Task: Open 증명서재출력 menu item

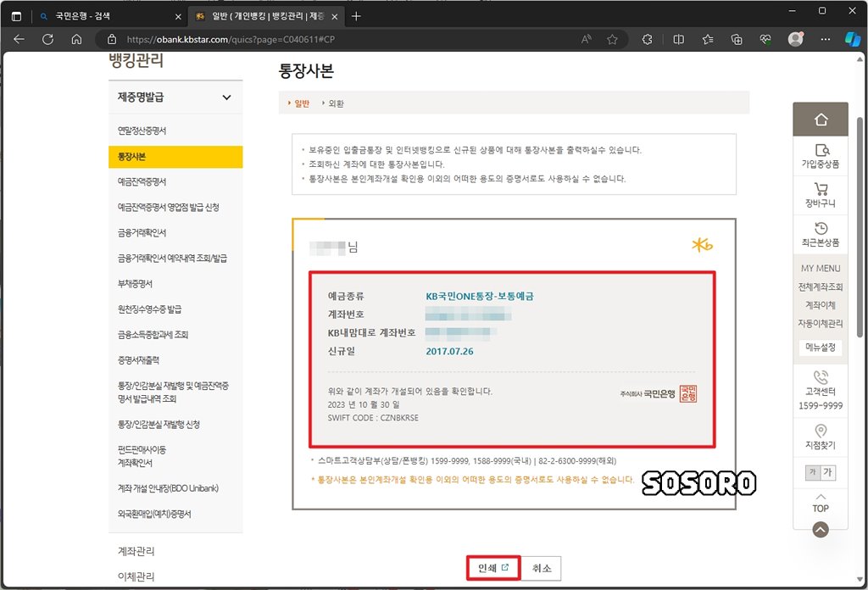Action: [x=138, y=359]
